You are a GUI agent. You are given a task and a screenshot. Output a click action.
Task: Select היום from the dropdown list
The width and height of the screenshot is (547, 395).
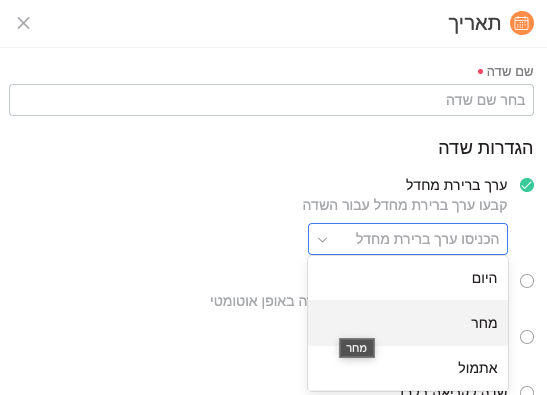(408, 278)
